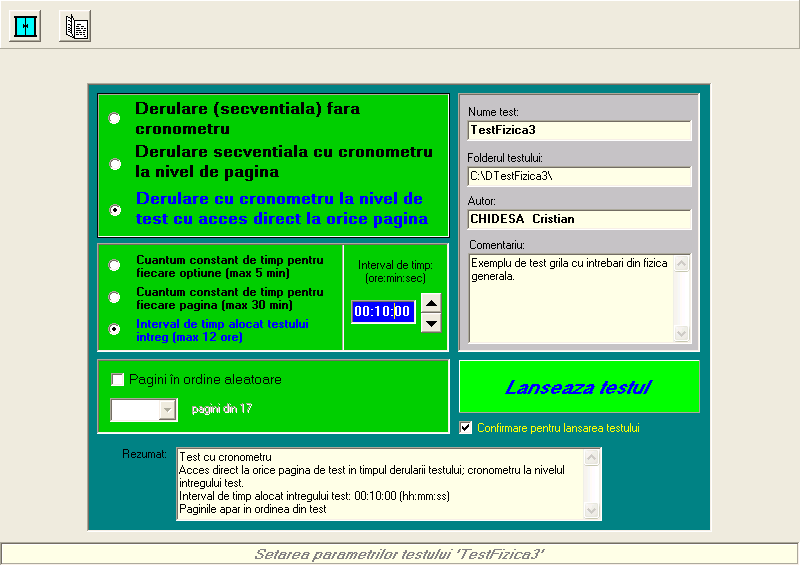Click 'Interval de timp: (ore:min:sec)' label
The width and height of the screenshot is (800, 566).
click(395, 272)
